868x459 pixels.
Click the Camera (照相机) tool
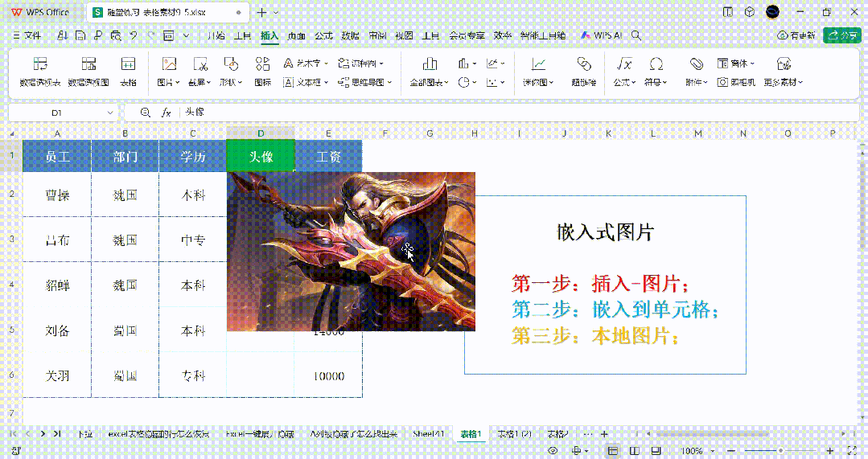(x=736, y=83)
